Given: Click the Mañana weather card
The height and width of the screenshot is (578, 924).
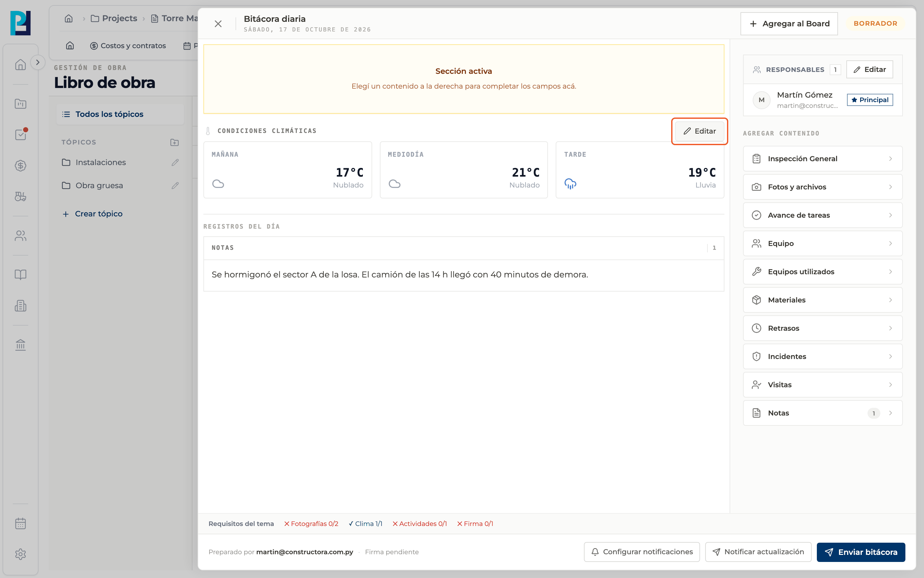Looking at the screenshot, I should tap(287, 170).
